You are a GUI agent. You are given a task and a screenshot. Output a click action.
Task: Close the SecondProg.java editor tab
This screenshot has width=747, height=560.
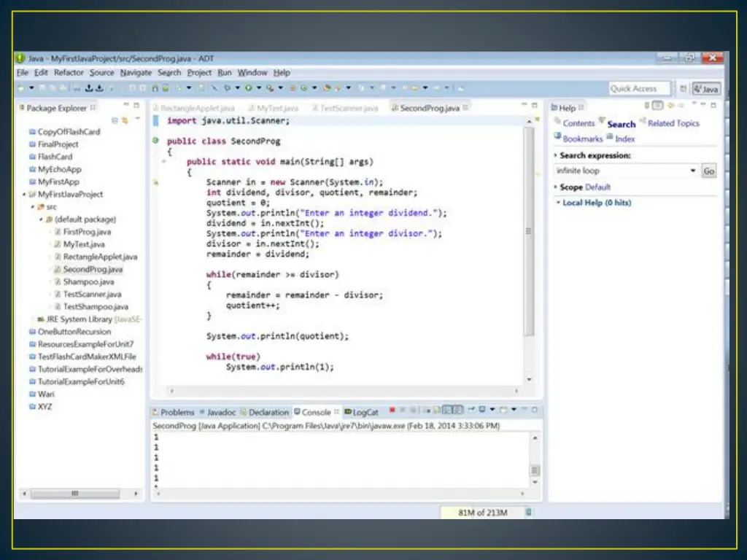point(465,108)
